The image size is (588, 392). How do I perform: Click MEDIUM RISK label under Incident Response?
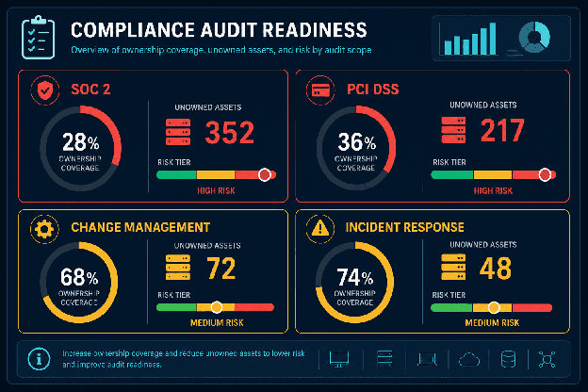(492, 323)
